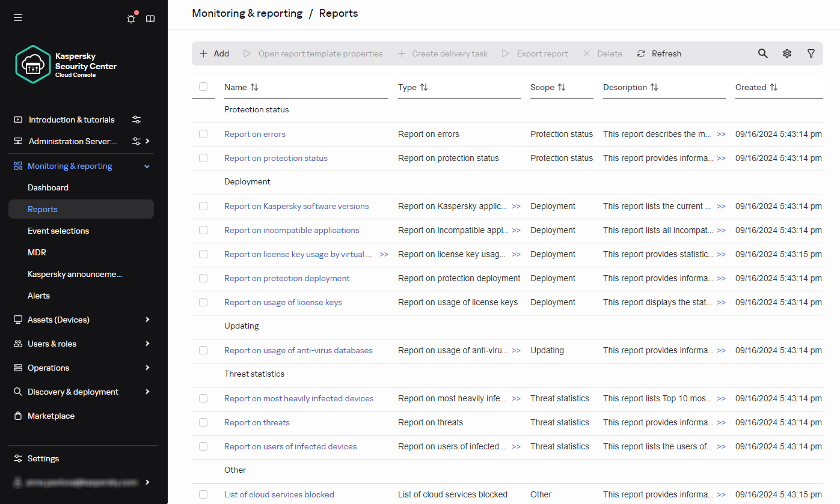Click the Administration Server properties sliders icon

[x=136, y=141]
